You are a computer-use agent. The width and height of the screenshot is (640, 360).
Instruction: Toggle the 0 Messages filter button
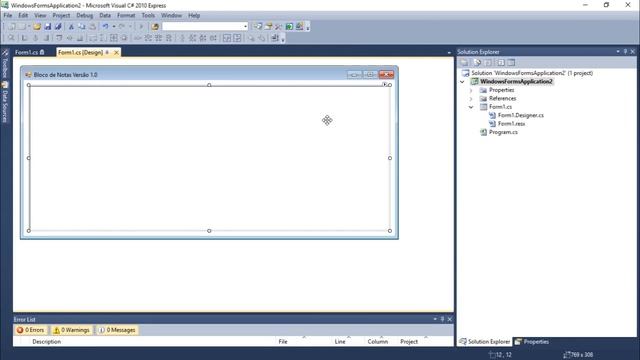pyautogui.click(x=117, y=330)
